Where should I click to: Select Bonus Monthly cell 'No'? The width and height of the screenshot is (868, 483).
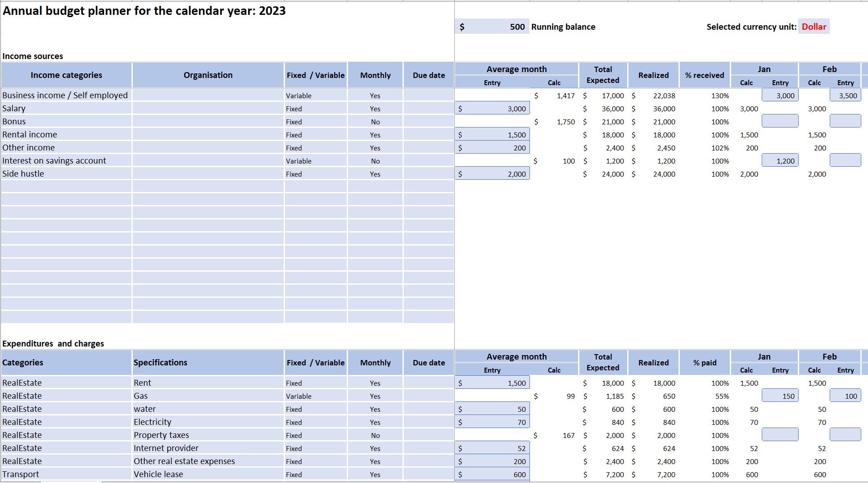375,122
